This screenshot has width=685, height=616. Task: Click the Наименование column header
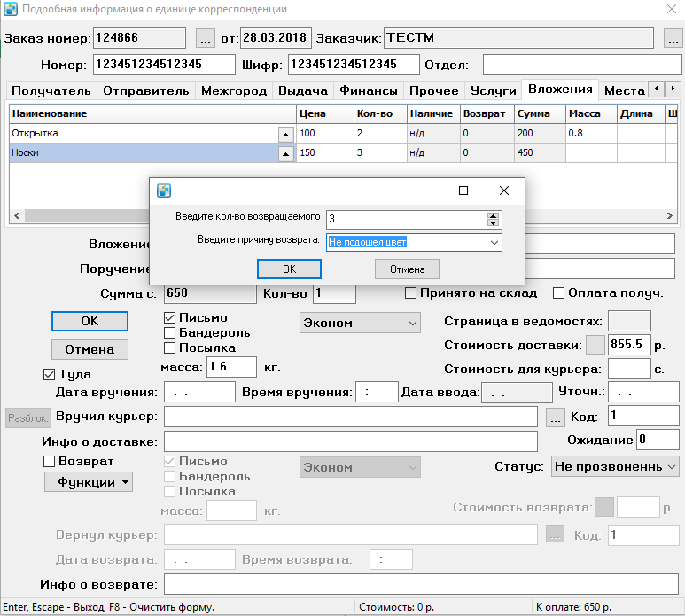[153, 114]
